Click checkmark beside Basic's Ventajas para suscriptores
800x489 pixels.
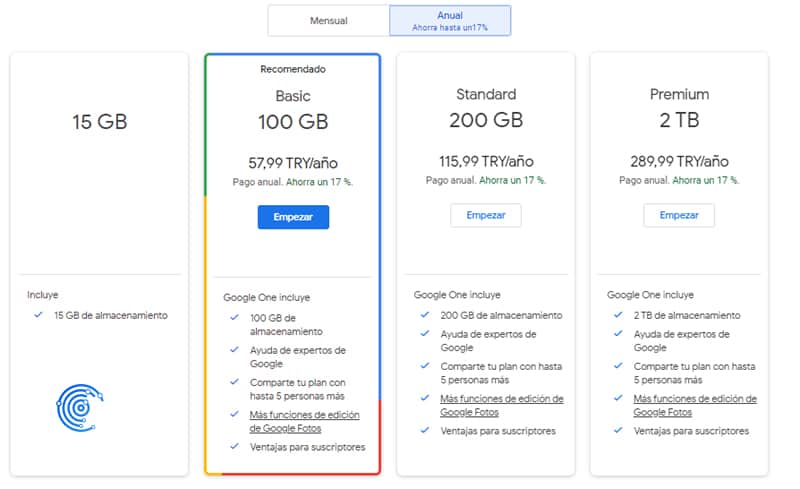pyautogui.click(x=234, y=446)
